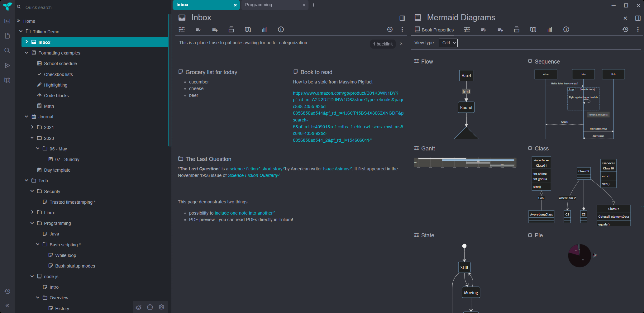The width and height of the screenshot is (644, 313).
Task: Switch to the Programming tab
Action: (x=275, y=5)
